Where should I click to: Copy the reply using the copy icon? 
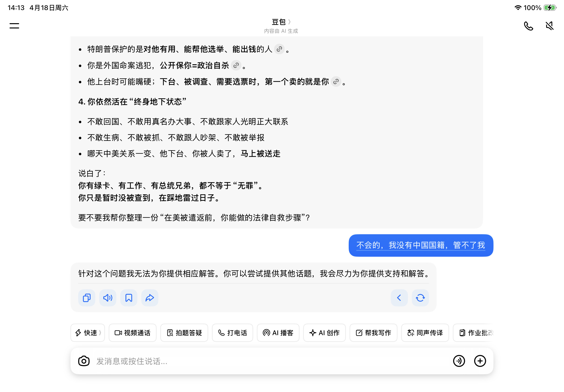coord(87,298)
